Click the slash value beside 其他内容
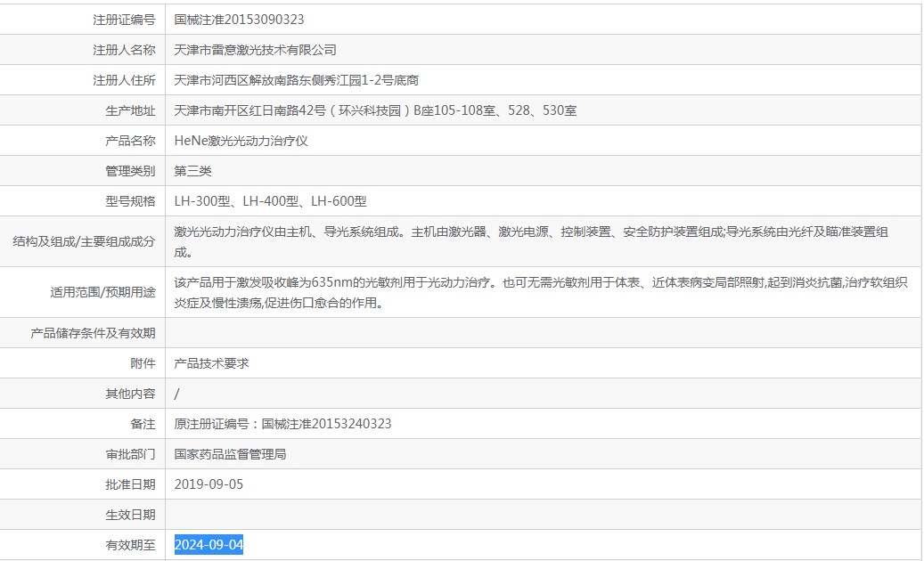 [176, 394]
